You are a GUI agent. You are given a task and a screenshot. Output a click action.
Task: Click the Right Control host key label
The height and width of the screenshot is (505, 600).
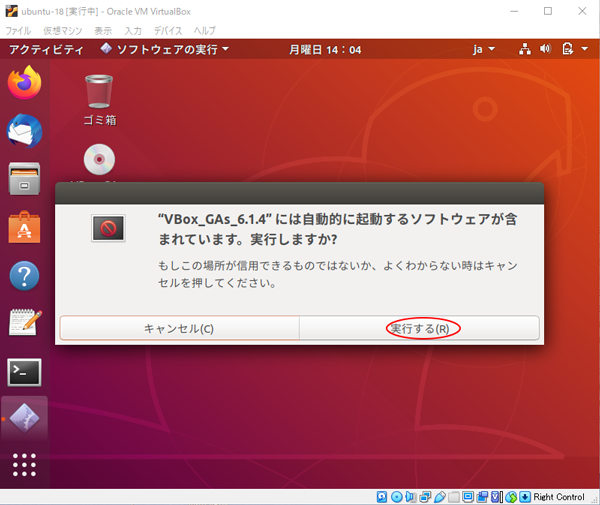click(559, 497)
